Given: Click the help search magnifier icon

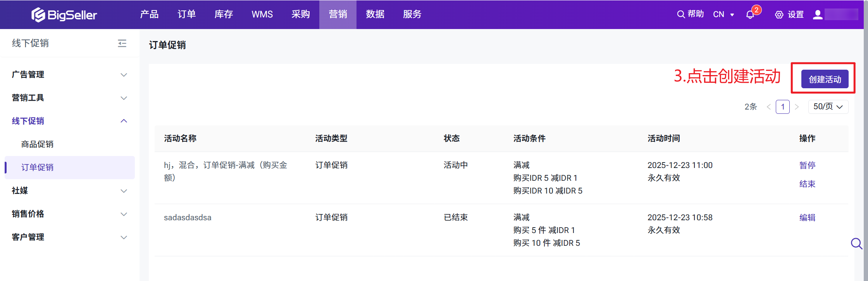Looking at the screenshot, I should click(680, 14).
